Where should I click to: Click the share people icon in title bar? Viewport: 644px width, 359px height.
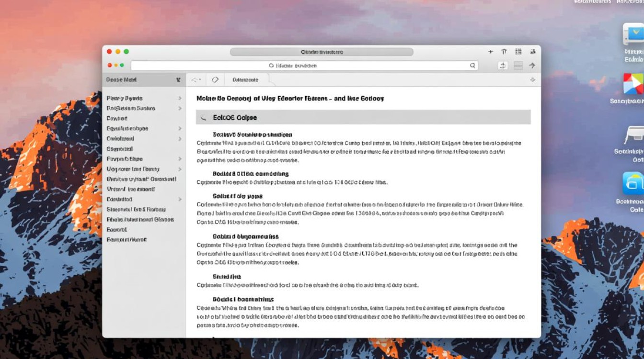(x=532, y=52)
